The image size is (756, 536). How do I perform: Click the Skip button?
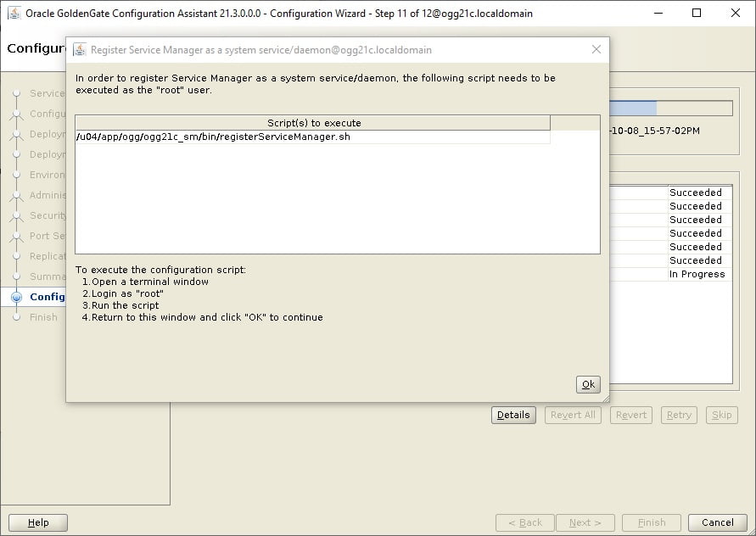[x=722, y=415]
